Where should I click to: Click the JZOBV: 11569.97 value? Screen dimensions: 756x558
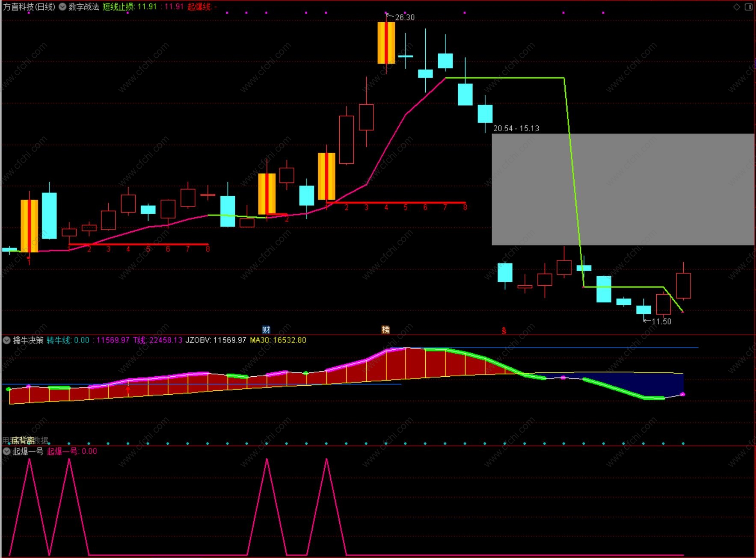click(x=216, y=340)
